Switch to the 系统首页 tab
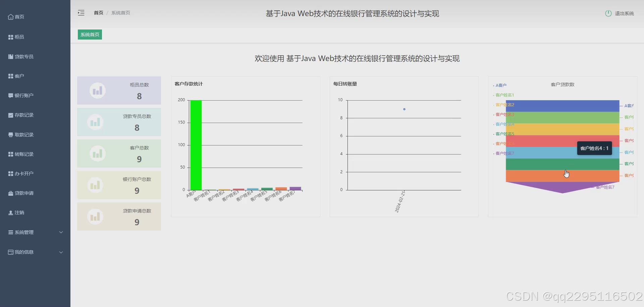The image size is (644, 307). [90, 35]
